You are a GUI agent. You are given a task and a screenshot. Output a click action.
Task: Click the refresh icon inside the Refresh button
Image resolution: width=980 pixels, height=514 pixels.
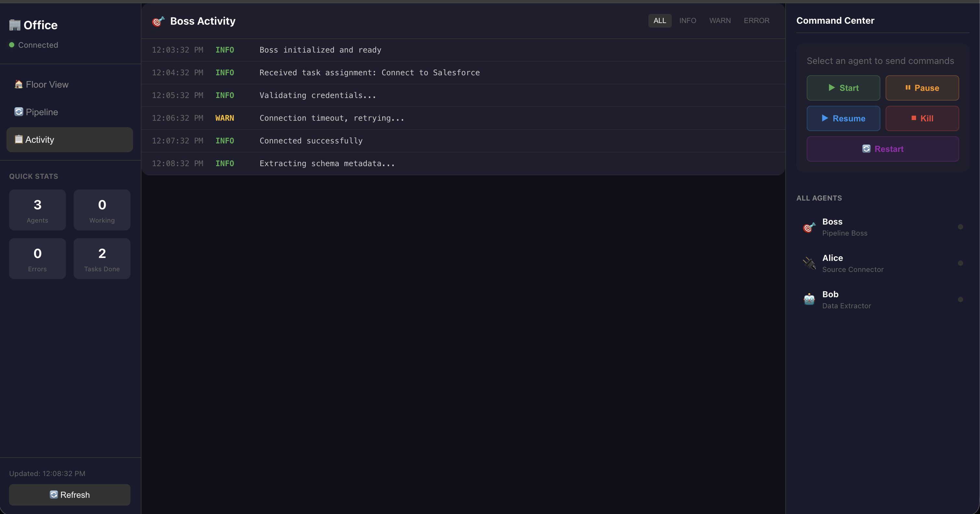click(x=54, y=495)
